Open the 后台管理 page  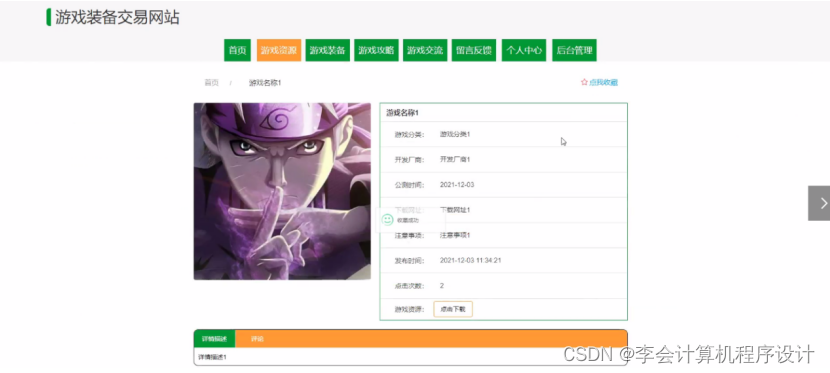coord(574,50)
